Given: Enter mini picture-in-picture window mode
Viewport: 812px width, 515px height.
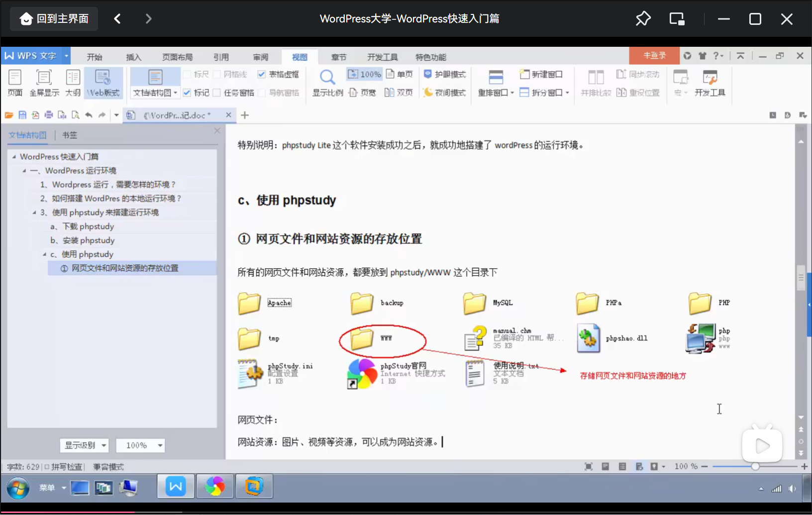Looking at the screenshot, I should click(677, 19).
